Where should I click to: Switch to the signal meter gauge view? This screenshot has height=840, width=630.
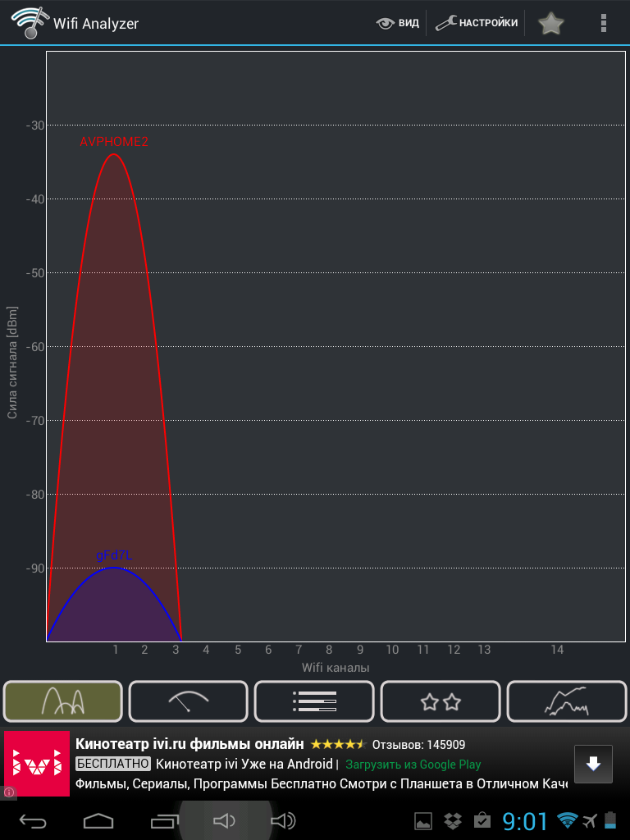point(189,701)
